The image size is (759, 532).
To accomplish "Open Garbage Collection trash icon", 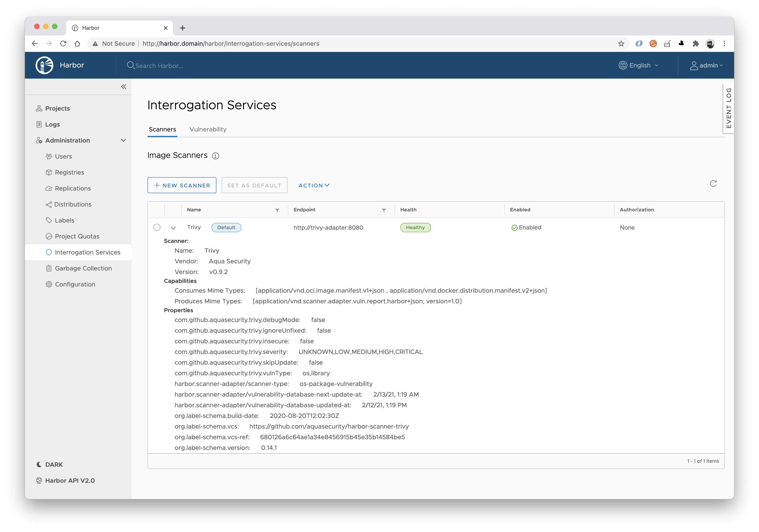I will click(x=49, y=268).
